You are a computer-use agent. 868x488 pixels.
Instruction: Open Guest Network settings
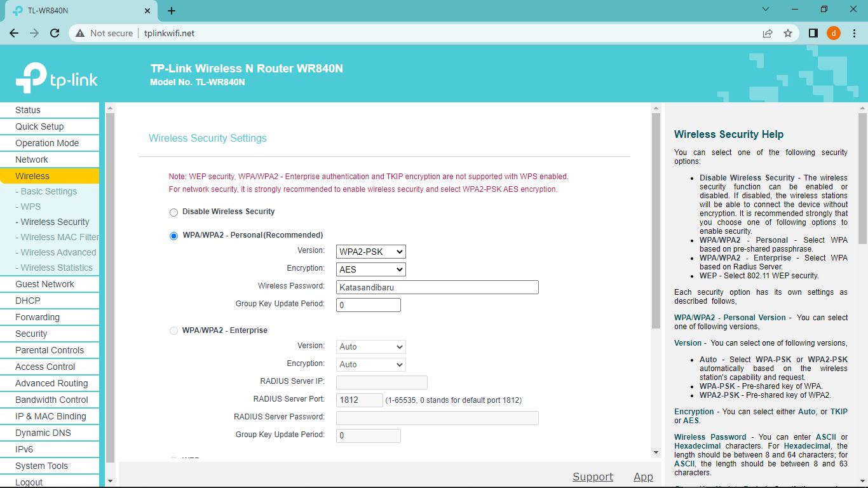point(50,284)
